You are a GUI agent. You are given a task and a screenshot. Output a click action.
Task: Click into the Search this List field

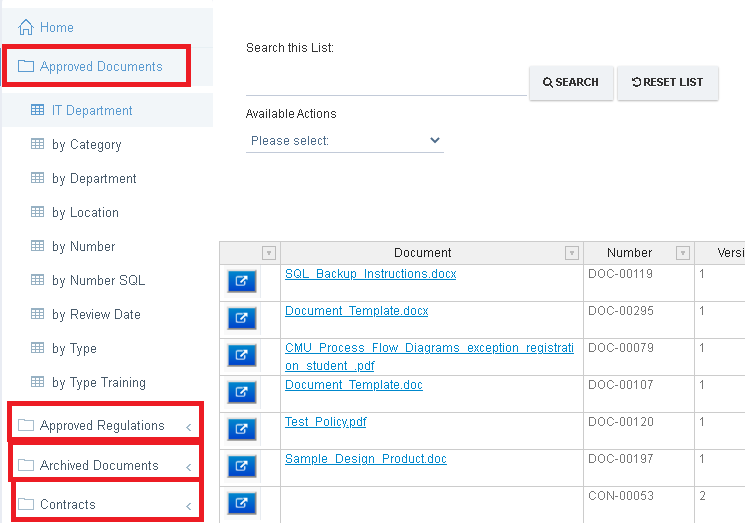[386, 82]
